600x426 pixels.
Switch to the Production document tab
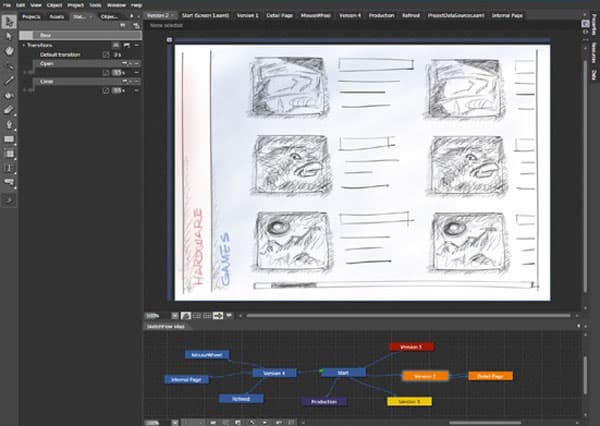point(381,15)
